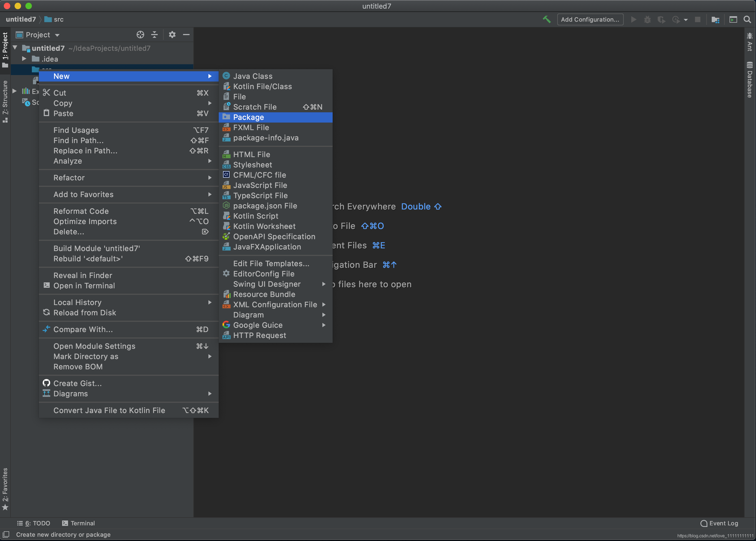The width and height of the screenshot is (756, 541).
Task: Select Package in New submenu
Action: (275, 117)
